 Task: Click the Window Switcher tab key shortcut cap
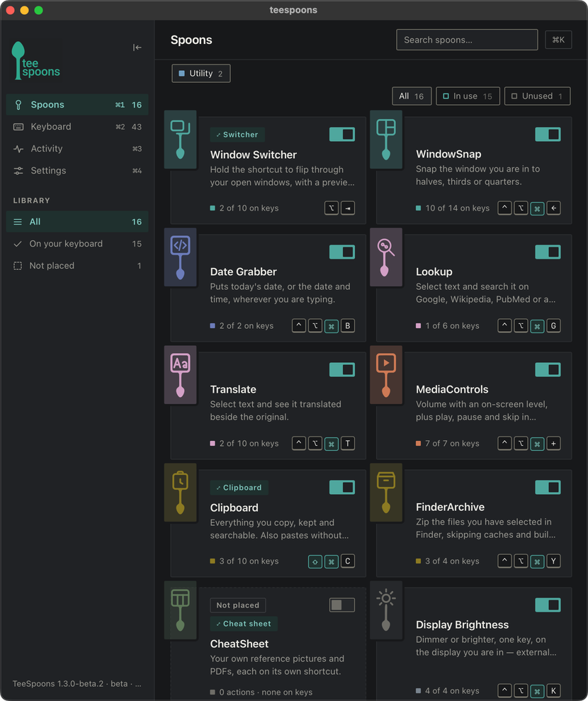click(348, 208)
